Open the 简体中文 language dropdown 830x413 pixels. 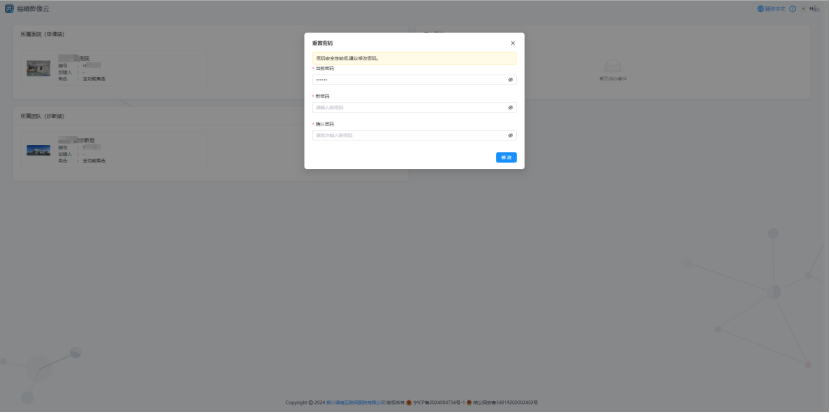click(x=774, y=8)
